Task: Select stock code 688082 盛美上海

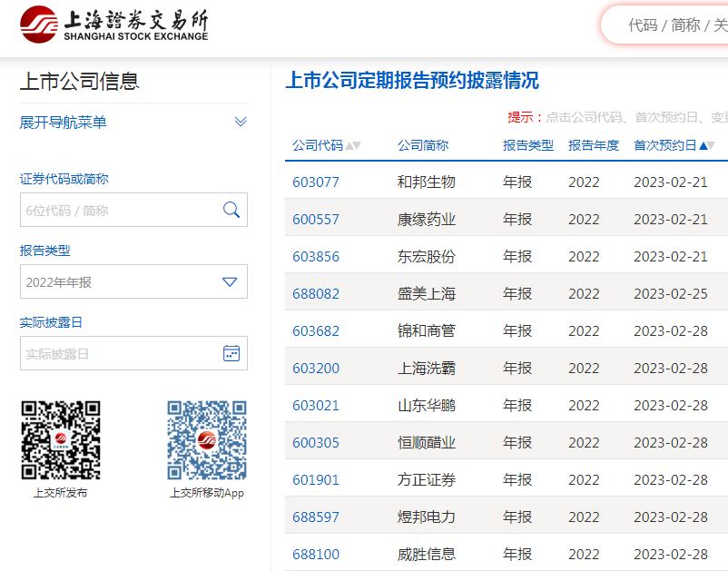Action: [316, 294]
